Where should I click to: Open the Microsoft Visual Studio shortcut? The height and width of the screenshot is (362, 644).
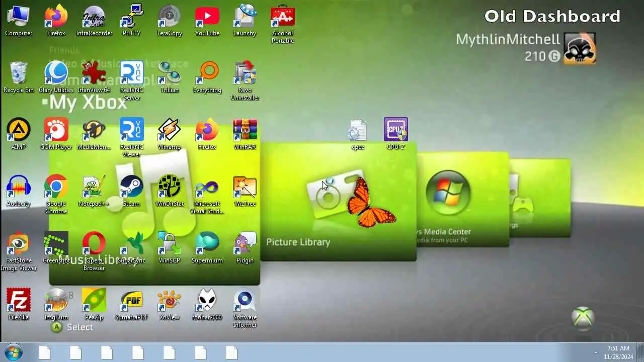click(x=207, y=195)
